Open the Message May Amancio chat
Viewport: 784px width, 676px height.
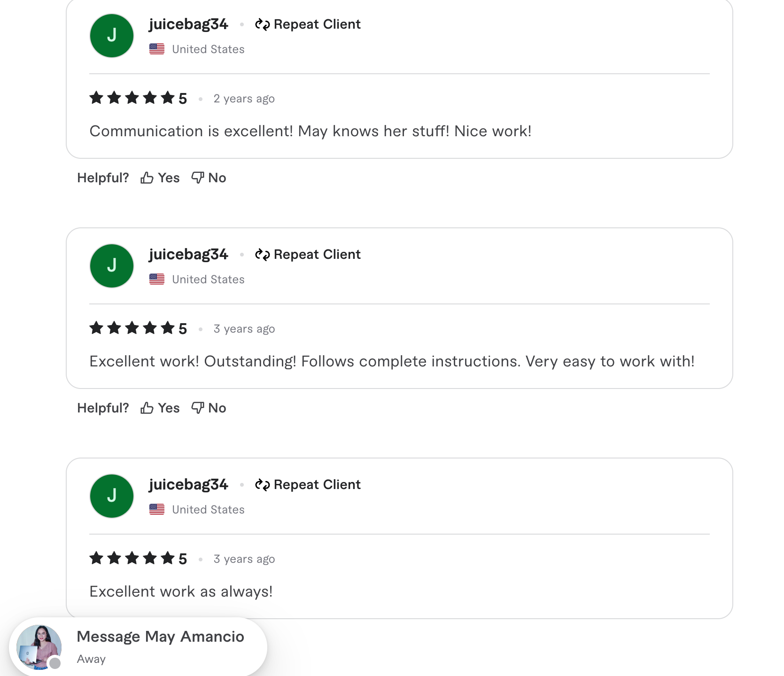coord(160,637)
